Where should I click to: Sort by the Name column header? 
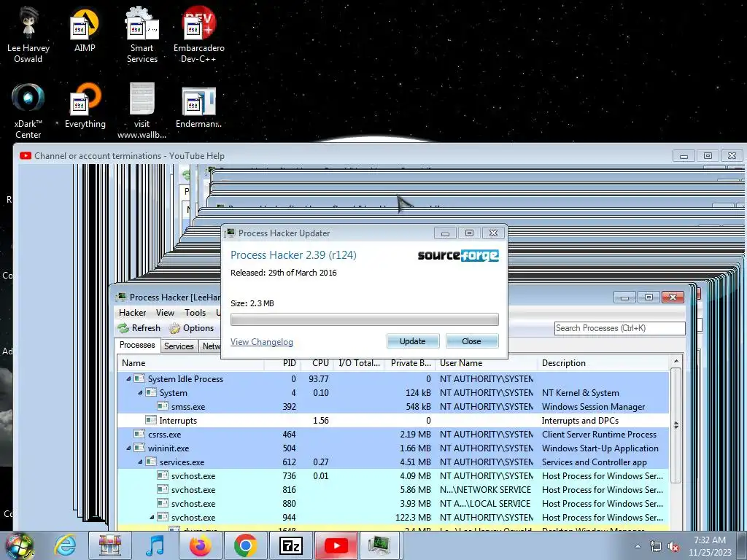pyautogui.click(x=190, y=363)
